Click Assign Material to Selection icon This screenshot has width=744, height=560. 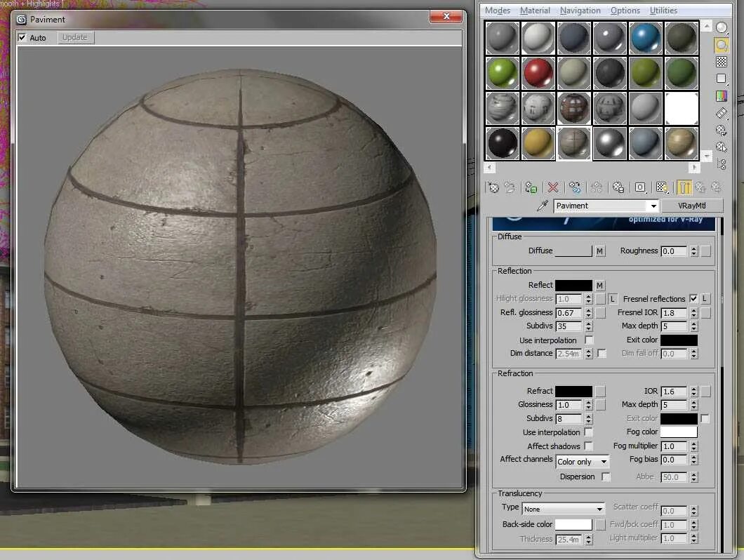click(x=531, y=188)
